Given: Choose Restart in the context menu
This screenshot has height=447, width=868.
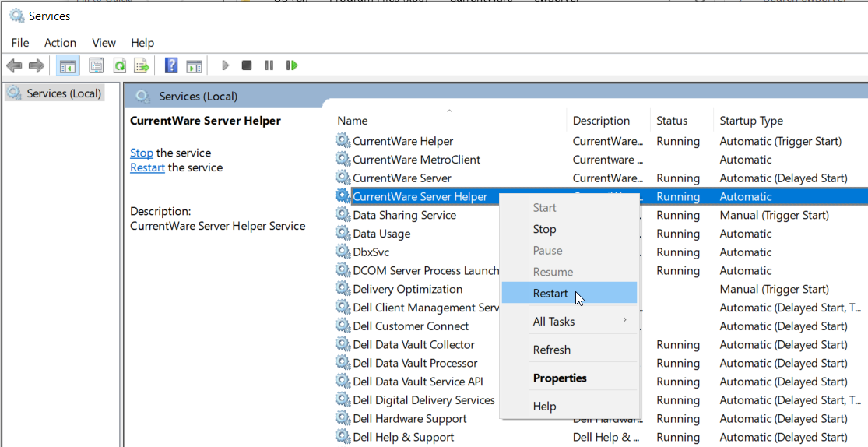Looking at the screenshot, I should click(570, 293).
